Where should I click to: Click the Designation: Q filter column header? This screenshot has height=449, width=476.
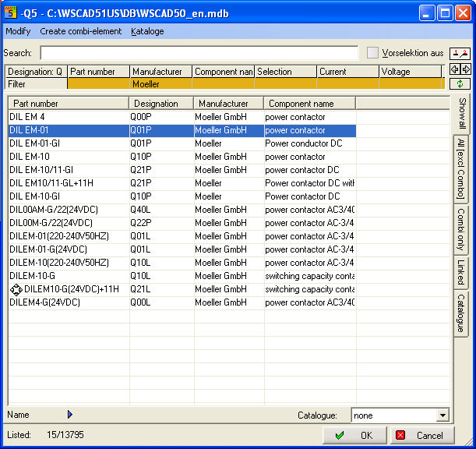pos(36,72)
